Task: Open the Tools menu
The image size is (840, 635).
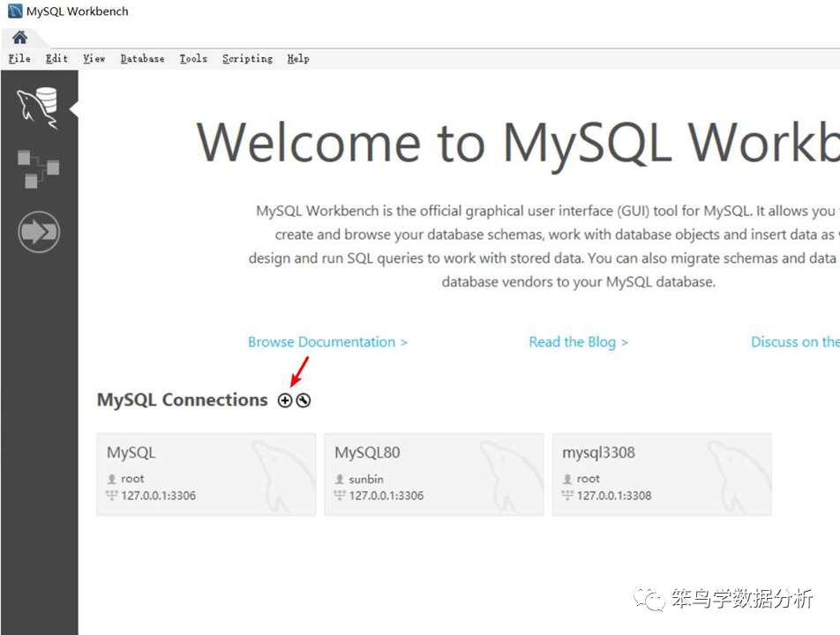Action: (193, 58)
